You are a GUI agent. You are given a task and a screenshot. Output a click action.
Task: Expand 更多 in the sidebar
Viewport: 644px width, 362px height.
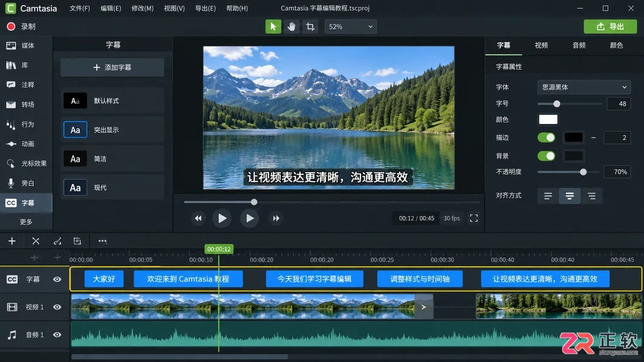tap(26, 222)
